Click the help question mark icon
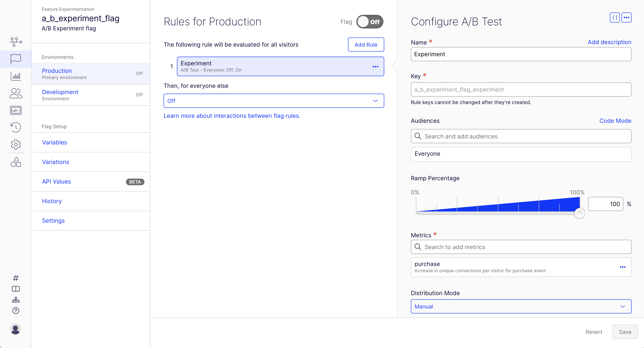 (x=16, y=311)
